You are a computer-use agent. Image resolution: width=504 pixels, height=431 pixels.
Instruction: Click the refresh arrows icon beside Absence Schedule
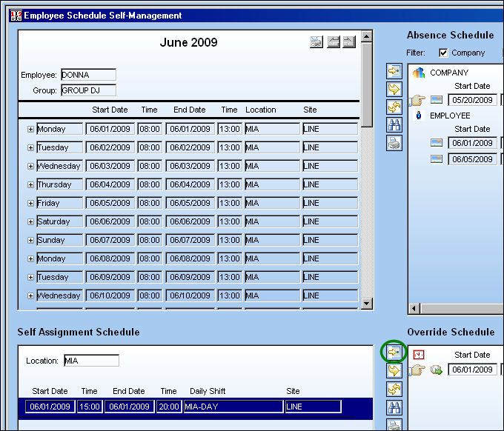[394, 107]
